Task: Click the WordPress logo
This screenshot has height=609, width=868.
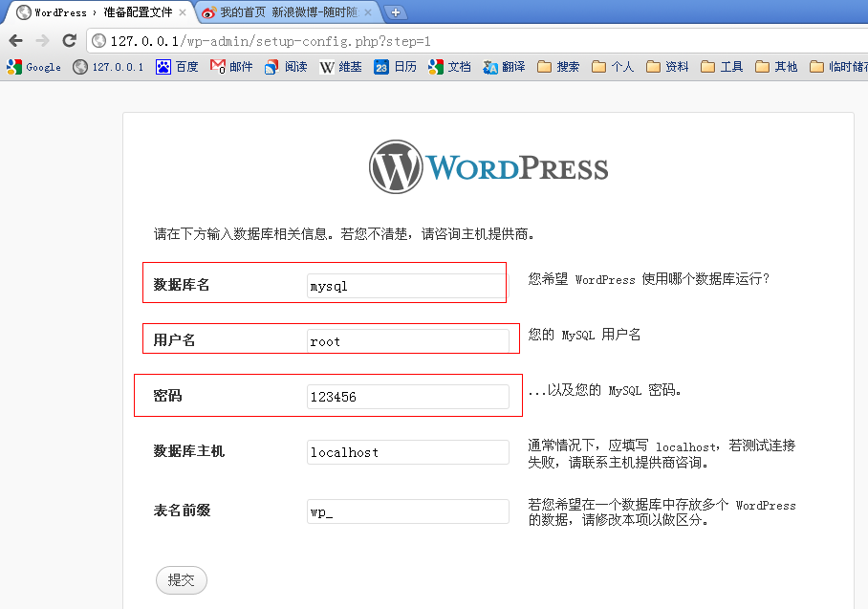Action: [488, 167]
